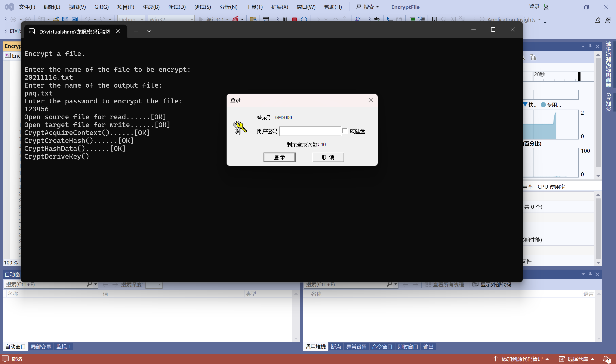The image size is (616, 364).
Task: Click the Save All toolbar icon
Action: pos(74,19)
